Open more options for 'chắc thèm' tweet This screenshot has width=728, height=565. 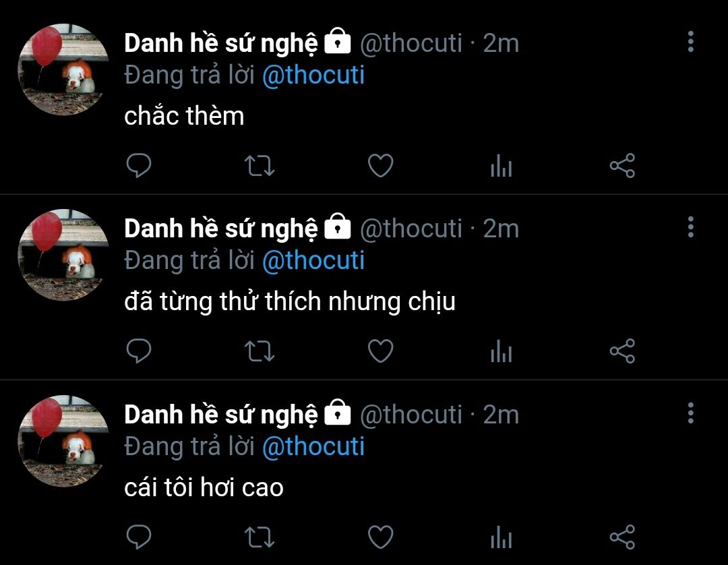click(691, 42)
